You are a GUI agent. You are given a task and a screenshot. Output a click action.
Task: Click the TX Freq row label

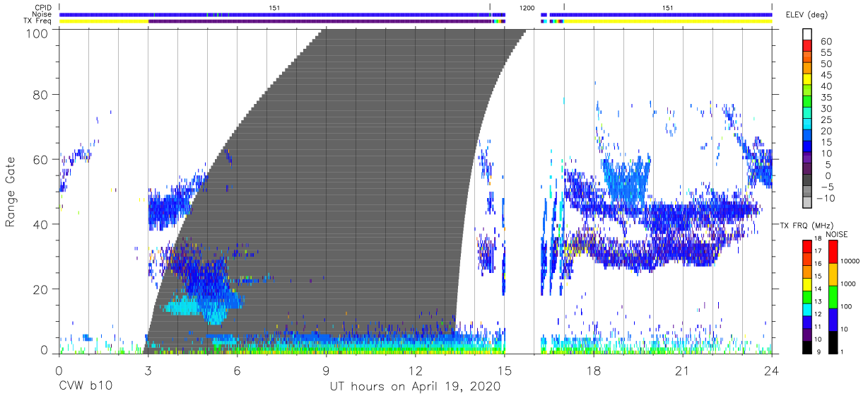[x=37, y=21]
